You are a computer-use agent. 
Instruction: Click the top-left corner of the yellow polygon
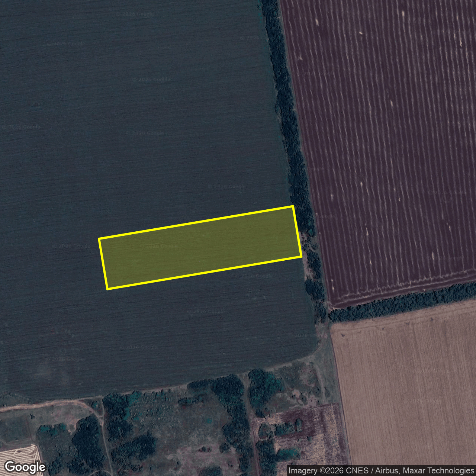tap(99, 239)
